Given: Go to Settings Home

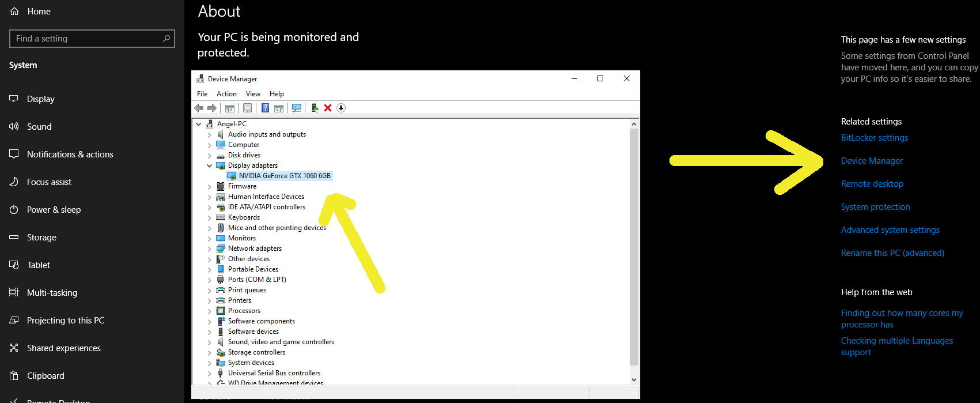Looking at the screenshot, I should (x=39, y=12).
